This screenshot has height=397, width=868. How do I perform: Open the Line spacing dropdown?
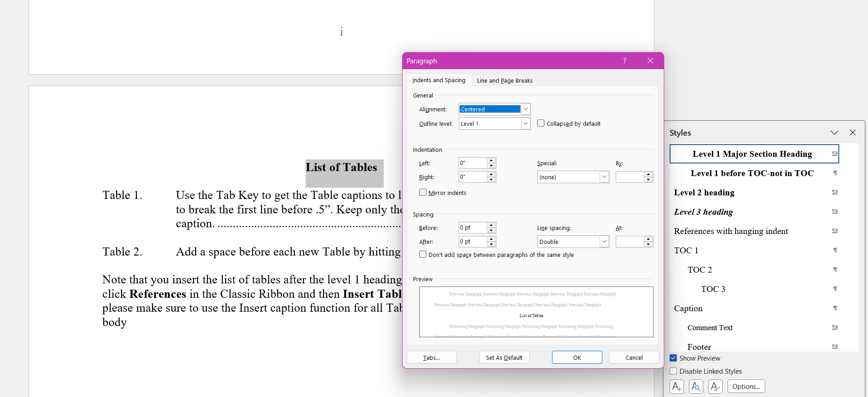[604, 242]
